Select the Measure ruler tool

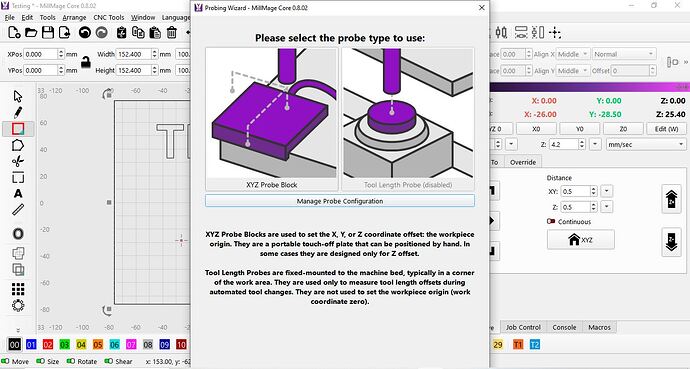[18, 210]
